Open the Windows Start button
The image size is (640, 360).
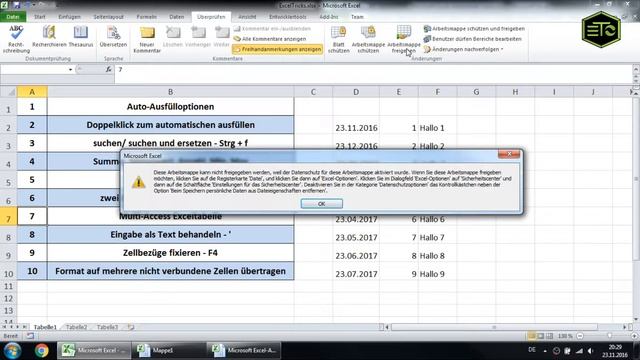pyautogui.click(x=12, y=350)
